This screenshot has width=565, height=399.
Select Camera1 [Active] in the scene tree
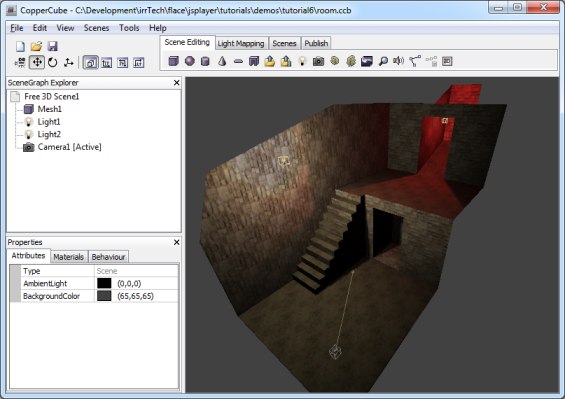(x=70, y=147)
